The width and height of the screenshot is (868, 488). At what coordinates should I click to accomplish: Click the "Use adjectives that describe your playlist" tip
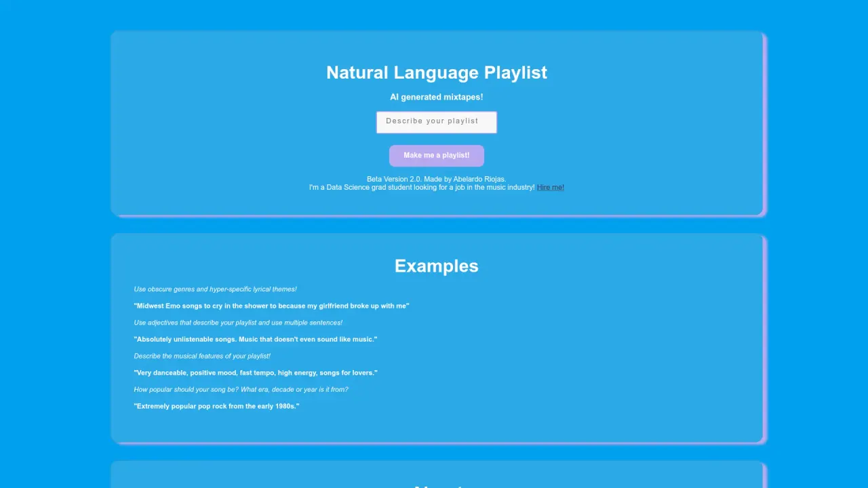[x=238, y=323]
